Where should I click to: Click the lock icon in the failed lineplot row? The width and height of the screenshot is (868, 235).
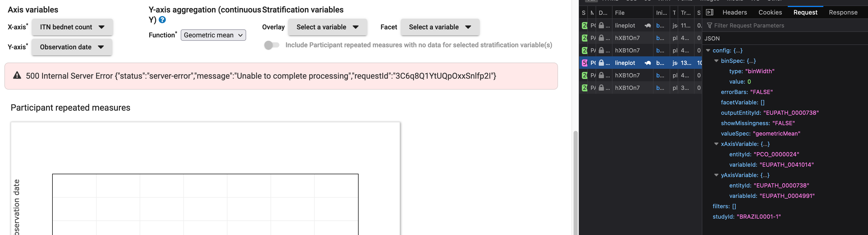601,63
